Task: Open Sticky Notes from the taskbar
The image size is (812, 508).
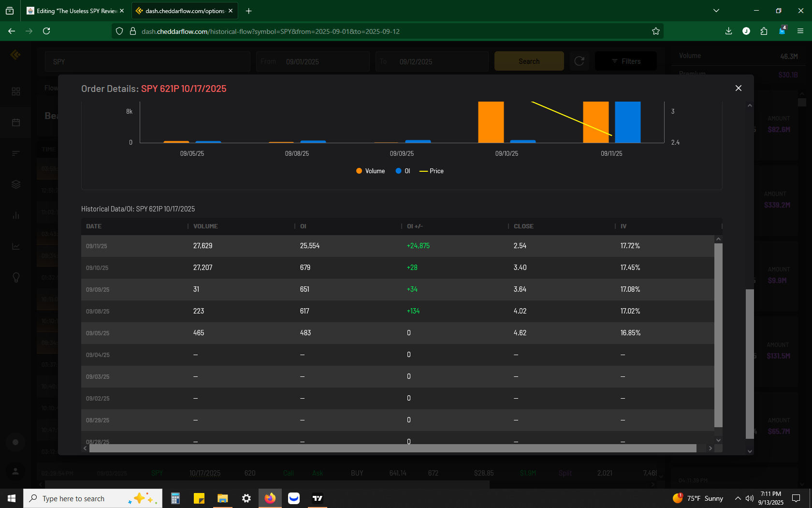Action: 199,498
